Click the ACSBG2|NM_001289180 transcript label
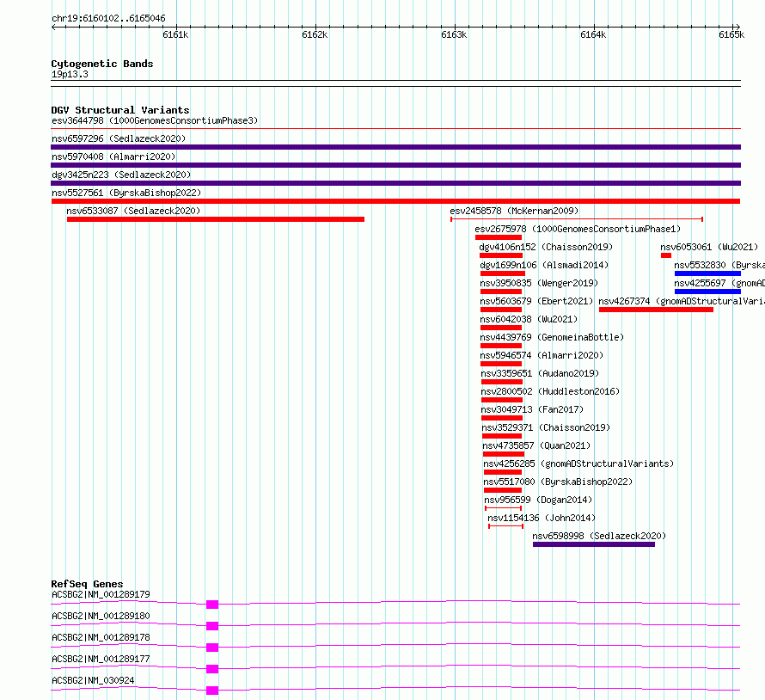This screenshot has width=765, height=700. tap(101, 616)
